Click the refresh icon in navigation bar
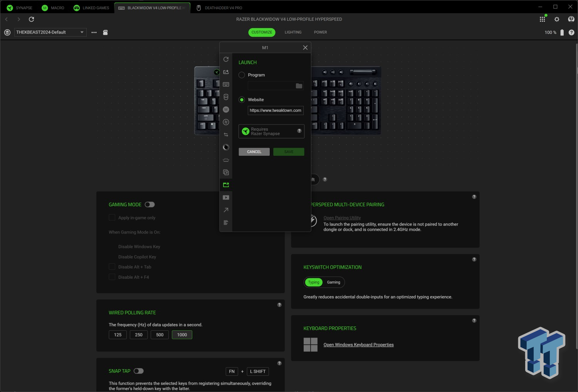Screen dimensions: 578x392 [32, 19]
